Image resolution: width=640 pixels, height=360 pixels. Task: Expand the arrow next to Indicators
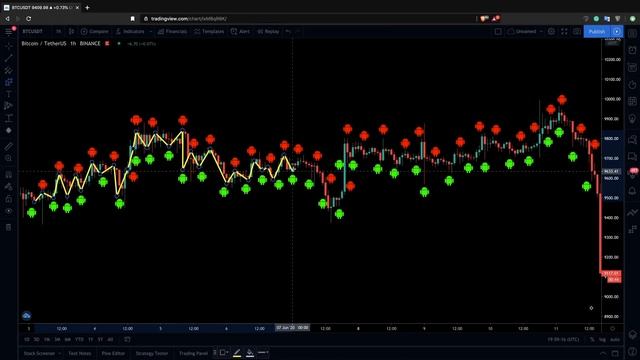151,31
